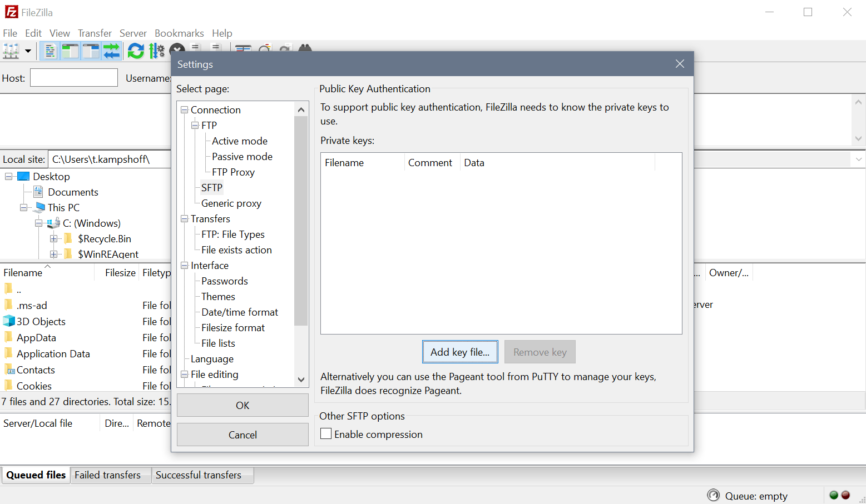The width and height of the screenshot is (866, 504).
Task: Click the FileZilla logo in title bar
Action: [11, 12]
